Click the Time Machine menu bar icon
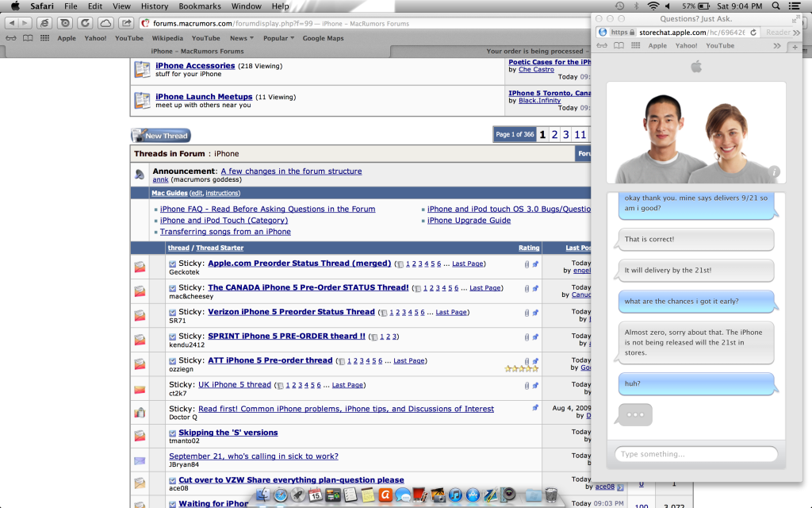The image size is (812, 508). (x=619, y=6)
